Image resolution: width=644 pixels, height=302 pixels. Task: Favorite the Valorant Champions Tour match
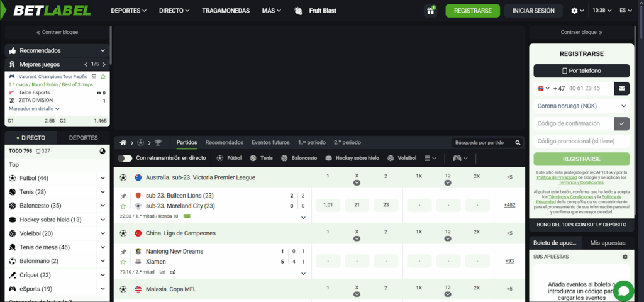(x=103, y=76)
